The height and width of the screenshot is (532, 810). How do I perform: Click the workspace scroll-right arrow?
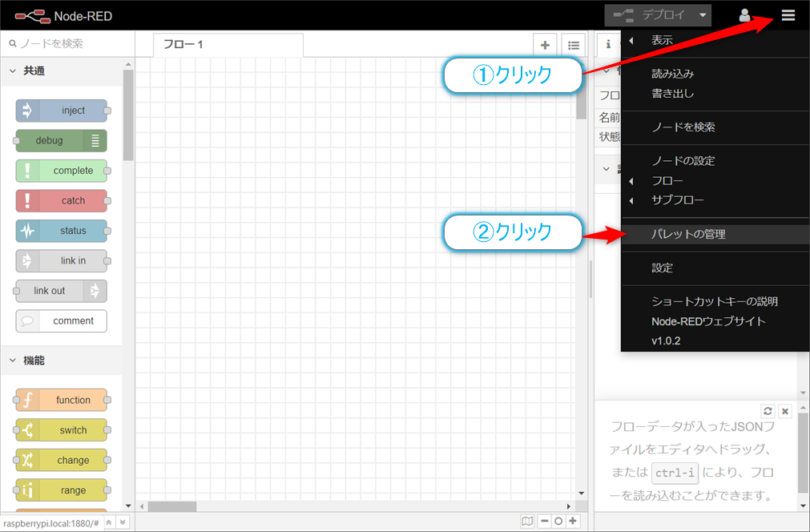pyautogui.click(x=569, y=506)
